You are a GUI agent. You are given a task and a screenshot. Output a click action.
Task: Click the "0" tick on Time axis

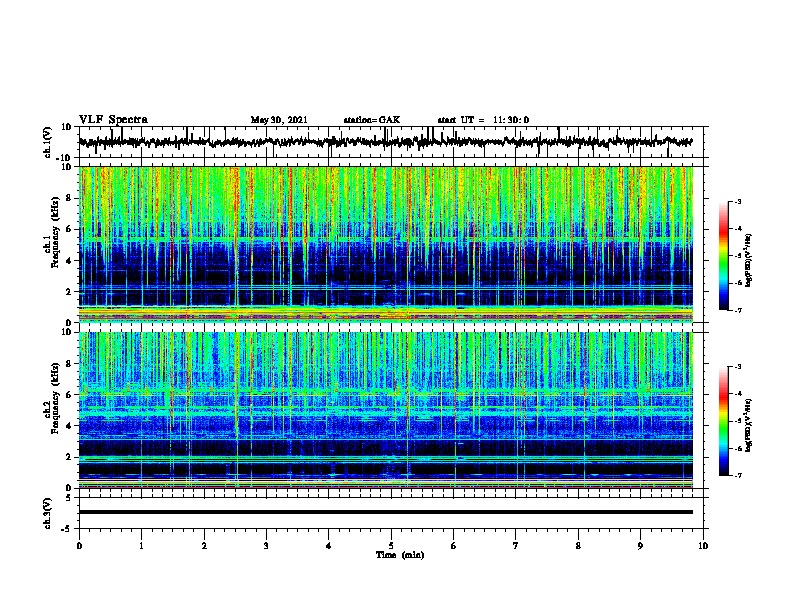pos(79,546)
